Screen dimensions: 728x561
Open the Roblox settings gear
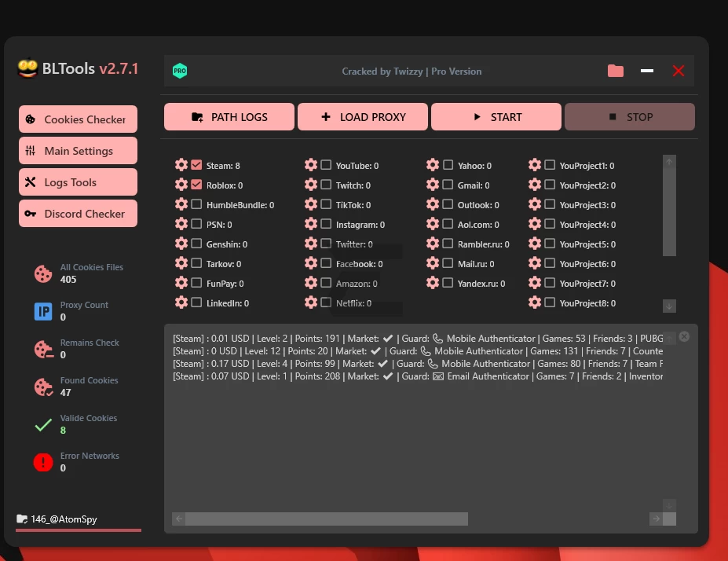click(x=181, y=185)
